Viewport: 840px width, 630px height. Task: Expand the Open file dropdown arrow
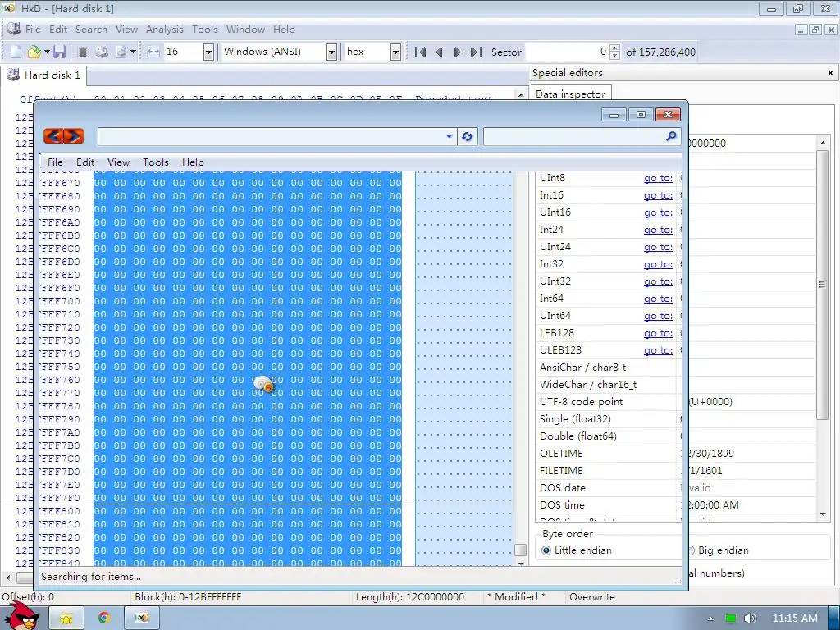pos(47,52)
